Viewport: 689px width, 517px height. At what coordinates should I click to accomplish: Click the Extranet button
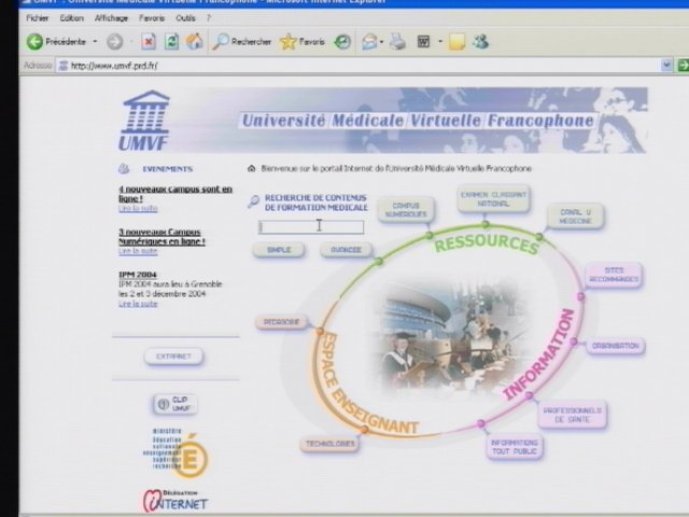pyautogui.click(x=174, y=356)
